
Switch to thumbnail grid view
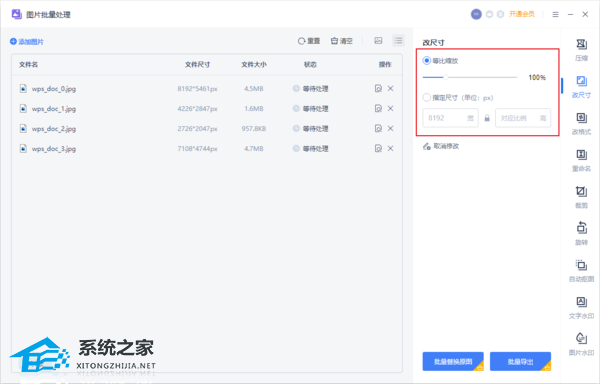378,41
